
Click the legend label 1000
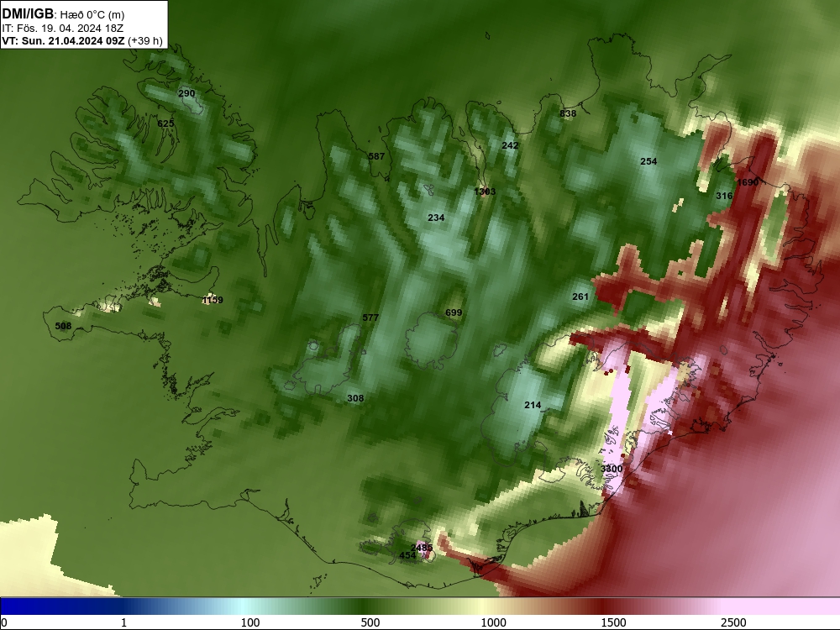click(x=493, y=622)
